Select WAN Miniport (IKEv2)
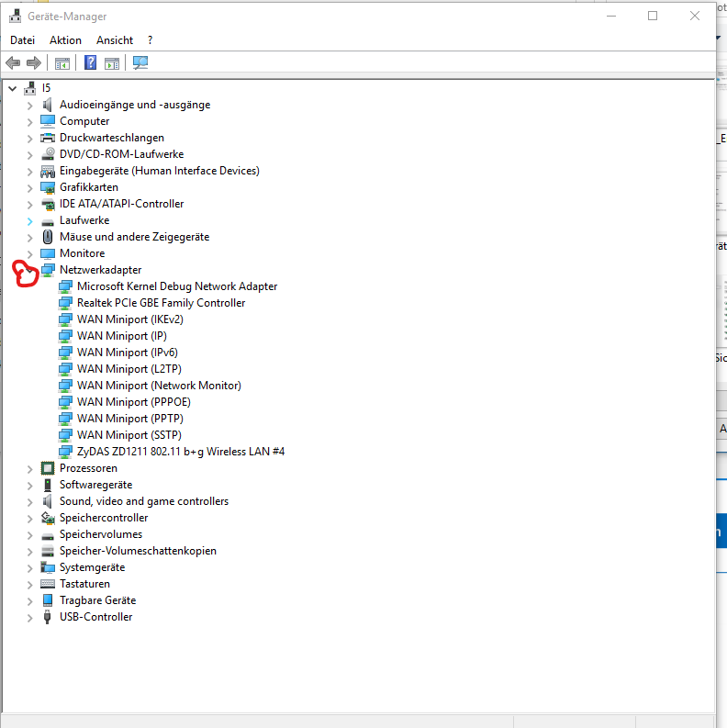 pos(130,319)
